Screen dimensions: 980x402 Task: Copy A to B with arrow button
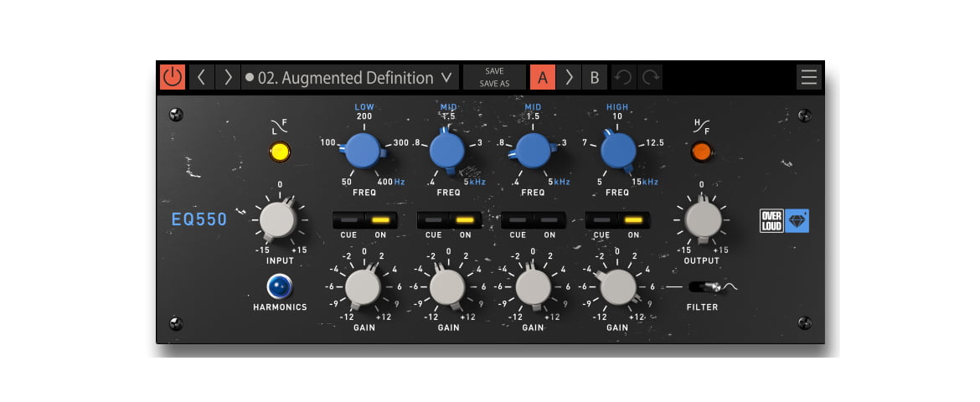click(569, 78)
